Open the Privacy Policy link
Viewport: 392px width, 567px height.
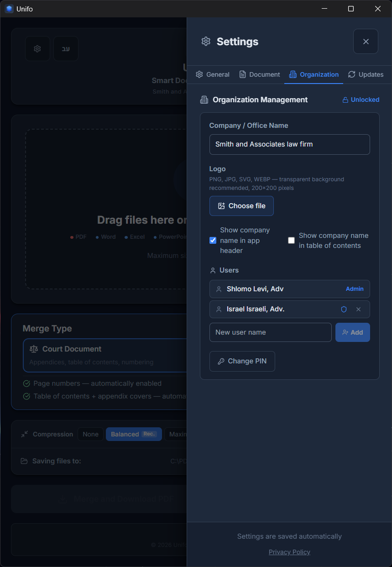(289, 552)
